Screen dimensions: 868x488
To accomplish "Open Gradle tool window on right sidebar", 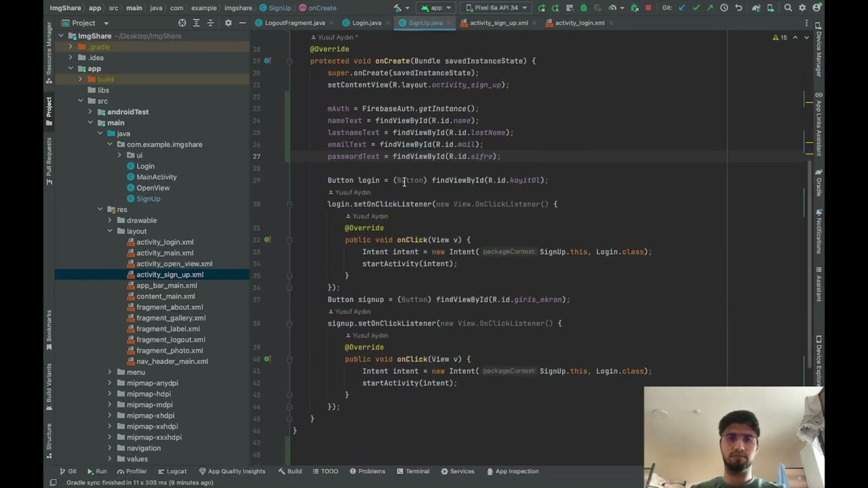I will click(818, 182).
